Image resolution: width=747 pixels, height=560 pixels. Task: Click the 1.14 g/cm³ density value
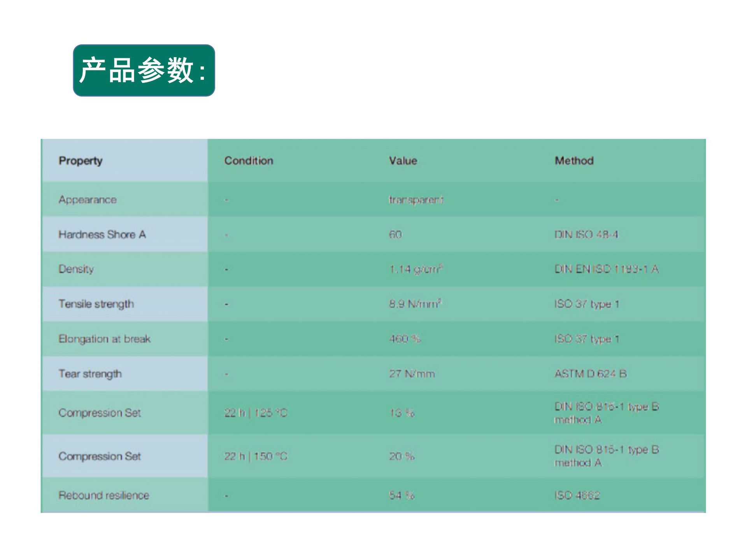(x=416, y=269)
